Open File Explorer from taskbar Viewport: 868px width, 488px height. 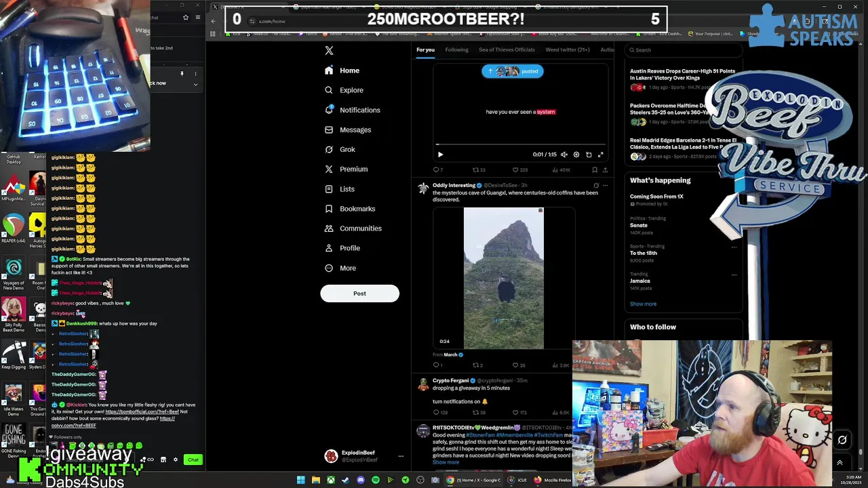pyautogui.click(x=315, y=480)
